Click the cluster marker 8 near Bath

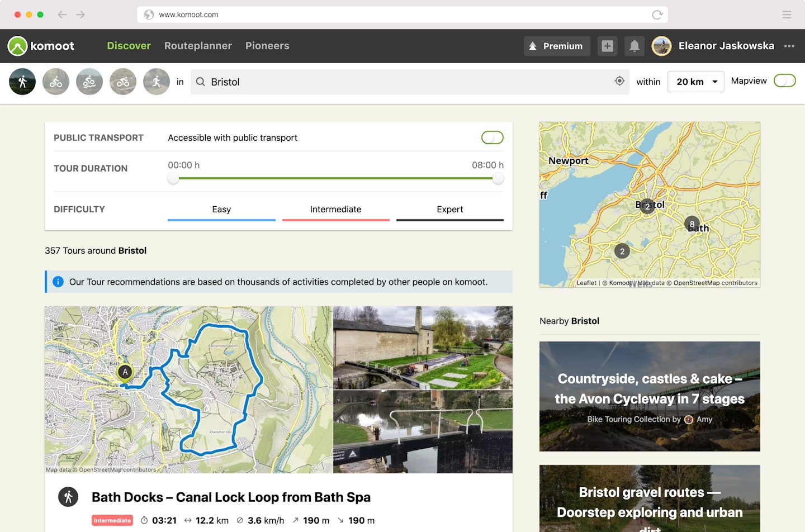(692, 224)
